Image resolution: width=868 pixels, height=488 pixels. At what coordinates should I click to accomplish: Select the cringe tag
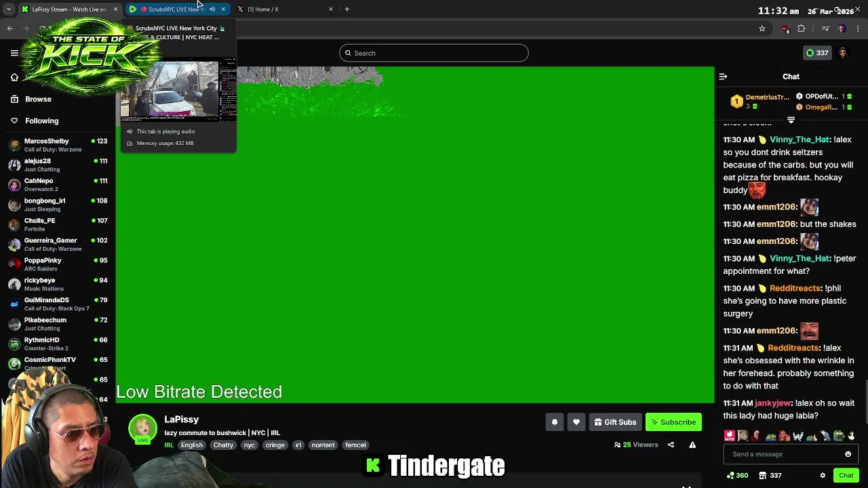[275, 445]
